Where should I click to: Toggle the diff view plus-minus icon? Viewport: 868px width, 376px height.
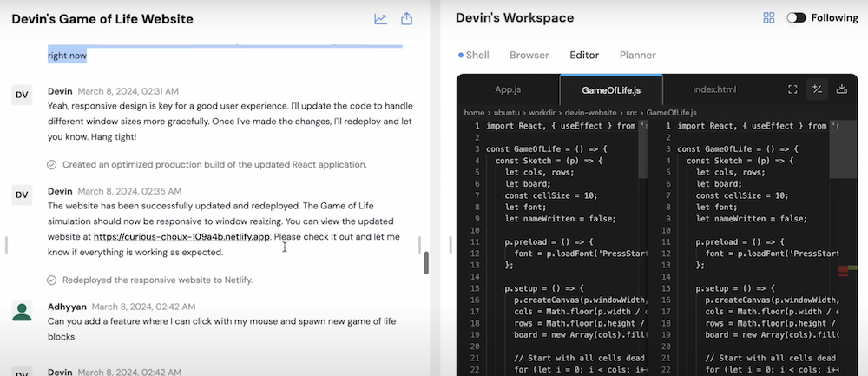[817, 89]
